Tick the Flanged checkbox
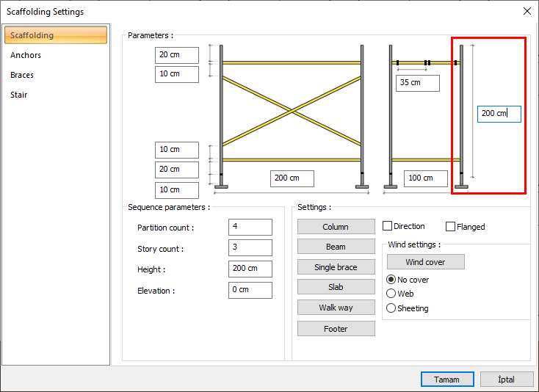This screenshot has width=539, height=392. click(451, 227)
